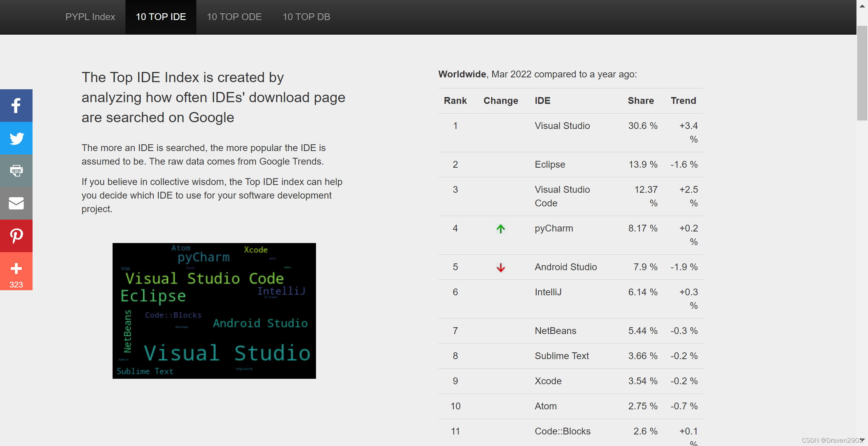
Task: Click the Share column header
Action: tap(640, 100)
